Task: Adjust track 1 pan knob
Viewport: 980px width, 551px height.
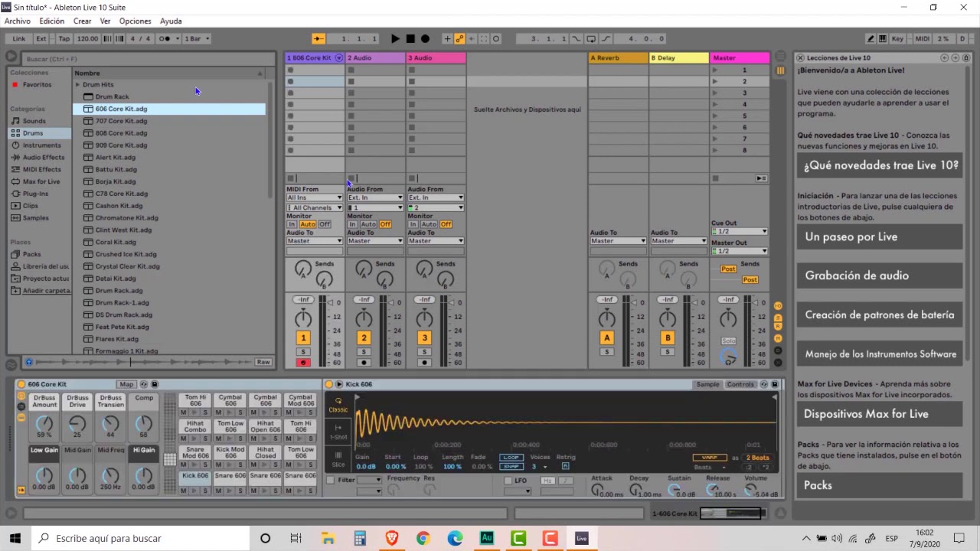Action: click(303, 318)
